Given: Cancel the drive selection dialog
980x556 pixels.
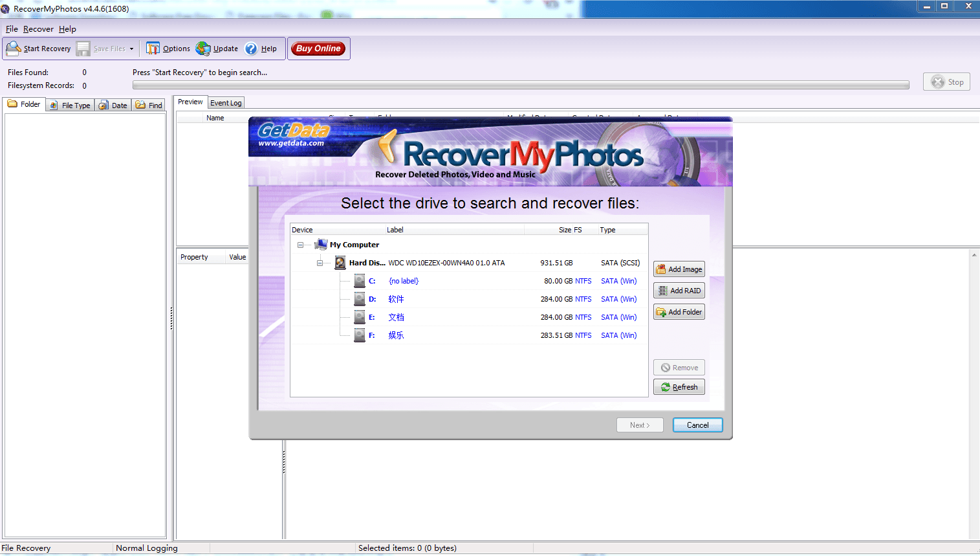Looking at the screenshot, I should pyautogui.click(x=697, y=425).
